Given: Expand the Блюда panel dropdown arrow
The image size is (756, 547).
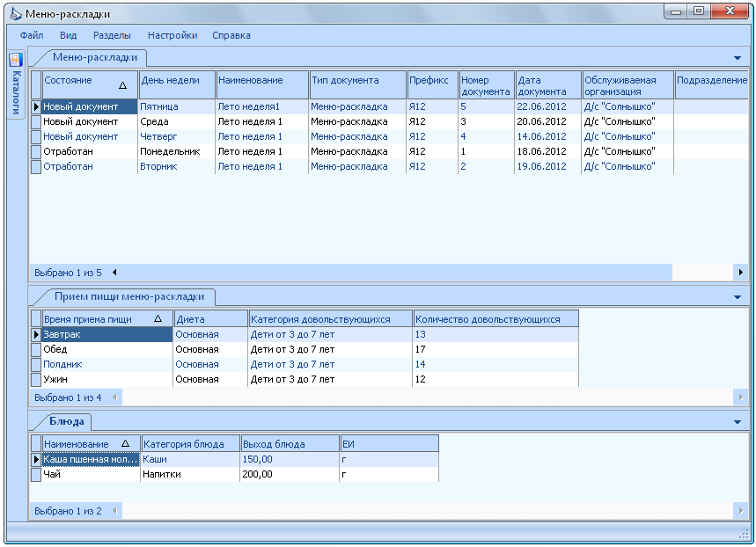Looking at the screenshot, I should tap(738, 422).
